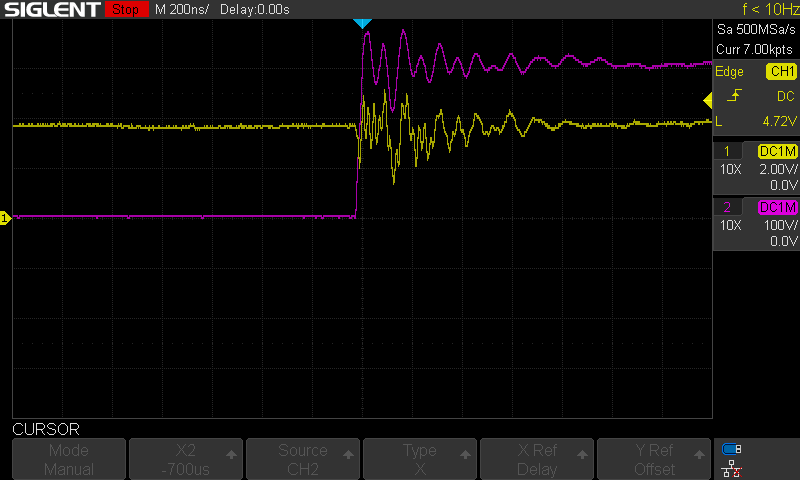Click the Curr 7.00kpts memory depth

pyautogui.click(x=755, y=49)
